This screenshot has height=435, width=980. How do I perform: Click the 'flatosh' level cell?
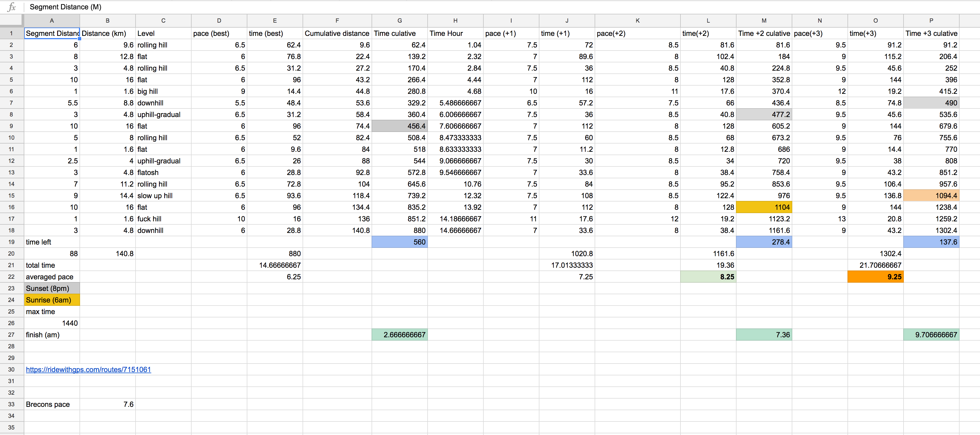tap(163, 173)
